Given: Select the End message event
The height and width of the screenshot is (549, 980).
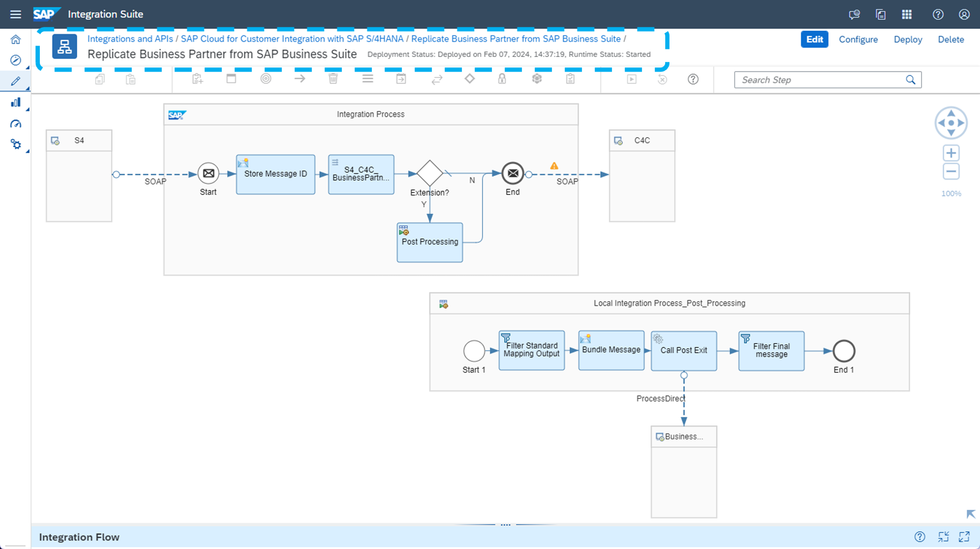Looking at the screenshot, I should [x=513, y=173].
